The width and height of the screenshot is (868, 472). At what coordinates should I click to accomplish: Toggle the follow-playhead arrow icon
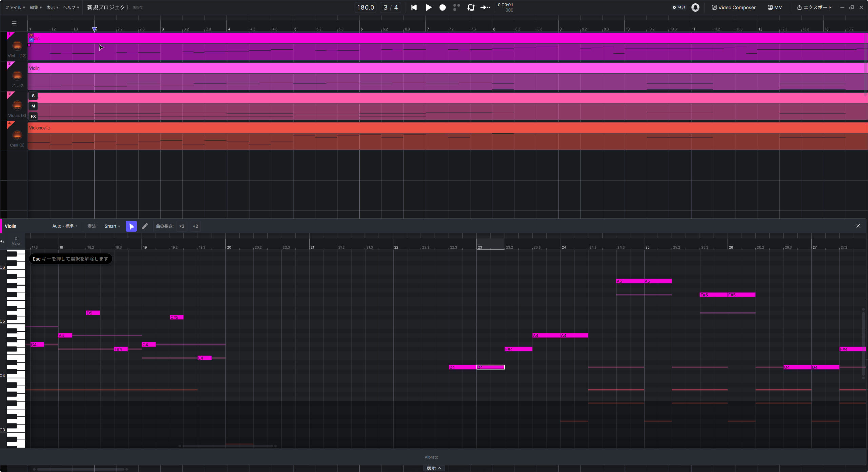485,7
